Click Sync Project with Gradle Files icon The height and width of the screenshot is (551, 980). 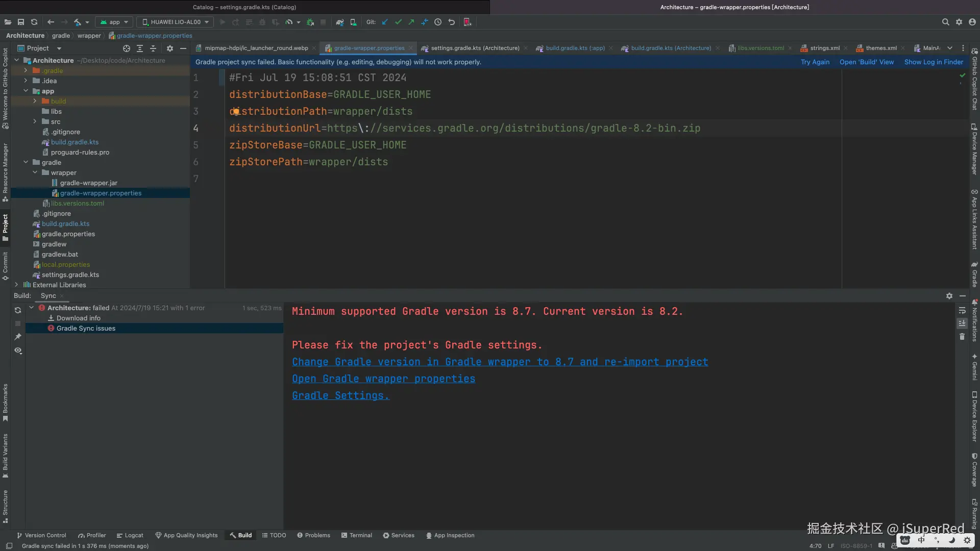(x=340, y=22)
